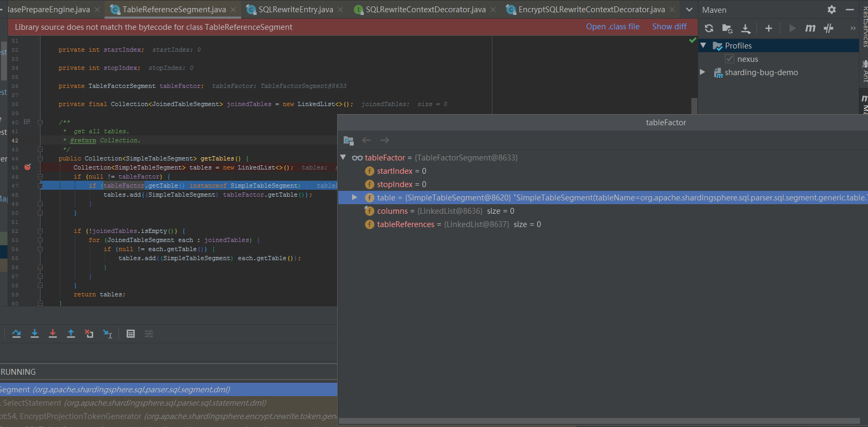Close TableReferenceSegment.java tab
The height and width of the screenshot is (427, 868).
point(233,10)
